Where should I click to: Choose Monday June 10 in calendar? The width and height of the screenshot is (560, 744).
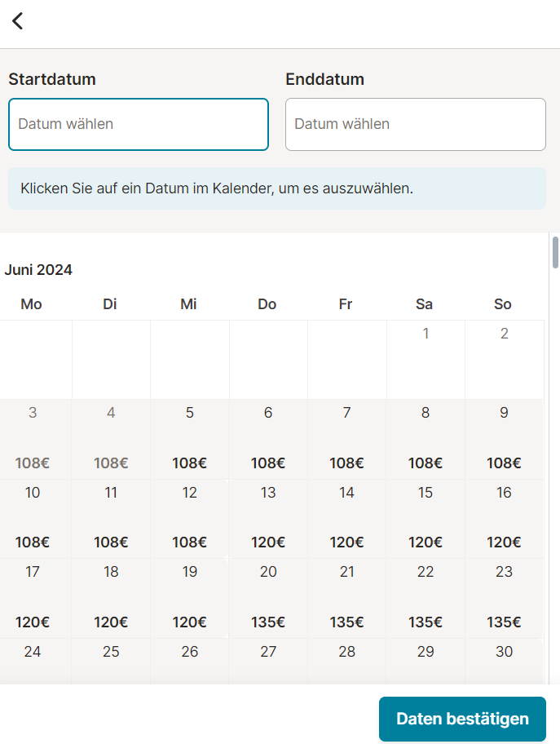tap(33, 519)
